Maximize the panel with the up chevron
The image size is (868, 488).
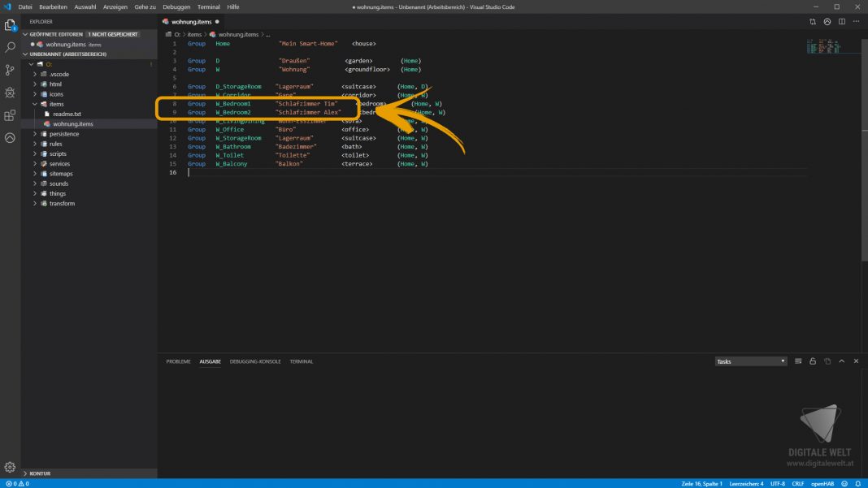tap(842, 361)
